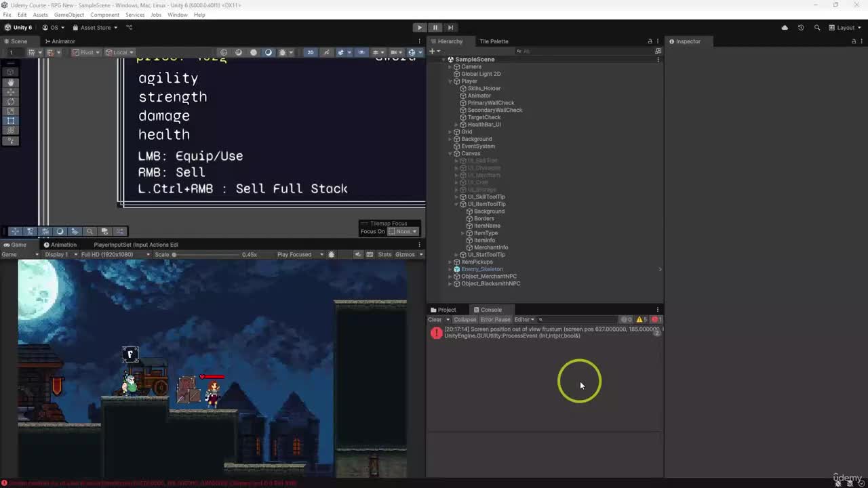
Task: Select the Rotate tool in Scene tools
Action: tap(11, 101)
